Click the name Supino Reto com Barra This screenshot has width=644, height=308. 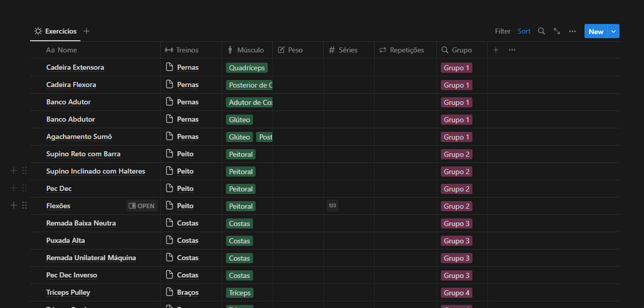[x=83, y=154]
